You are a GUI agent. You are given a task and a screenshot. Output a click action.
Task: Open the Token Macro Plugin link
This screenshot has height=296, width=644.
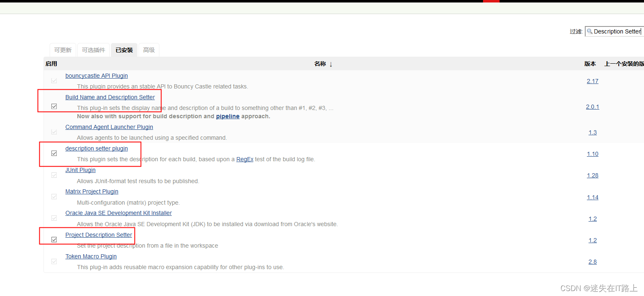(x=91, y=256)
